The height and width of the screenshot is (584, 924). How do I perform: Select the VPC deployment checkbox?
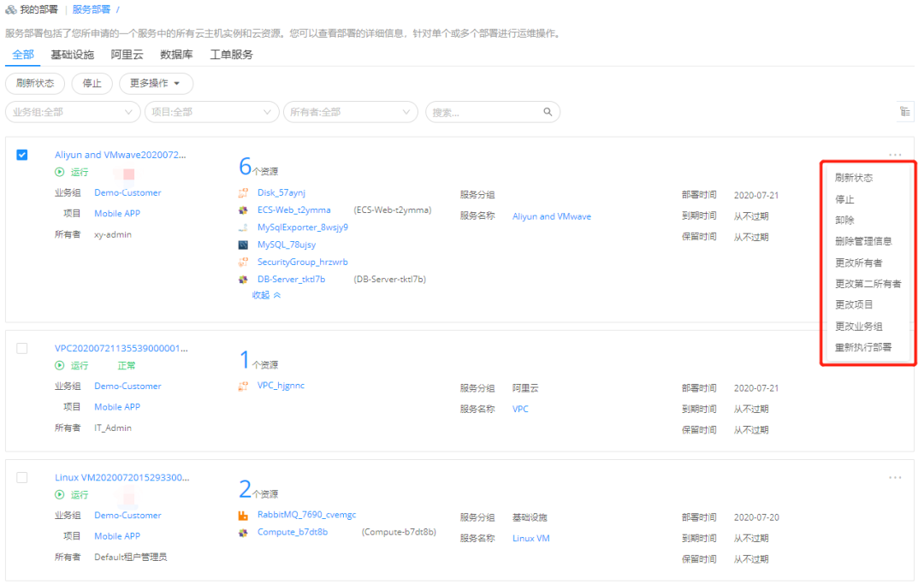pos(22,348)
